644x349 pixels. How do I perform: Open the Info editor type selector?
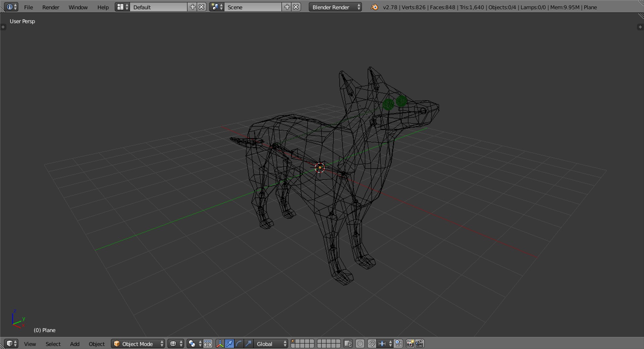11,7
